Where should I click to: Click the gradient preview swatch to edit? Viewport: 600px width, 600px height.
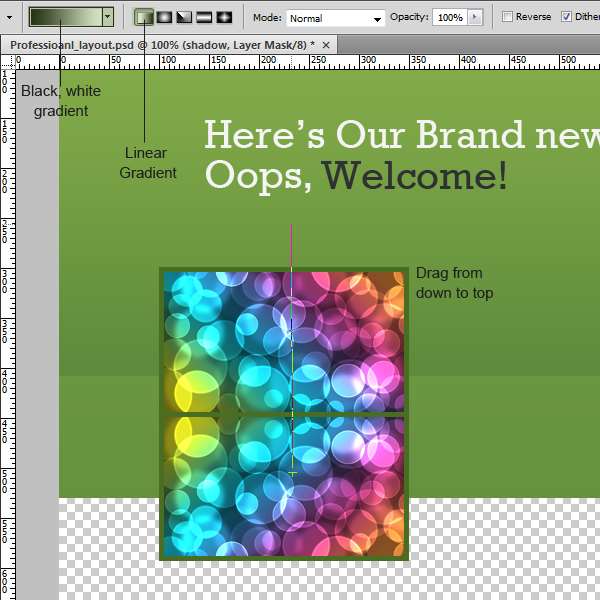[64, 17]
